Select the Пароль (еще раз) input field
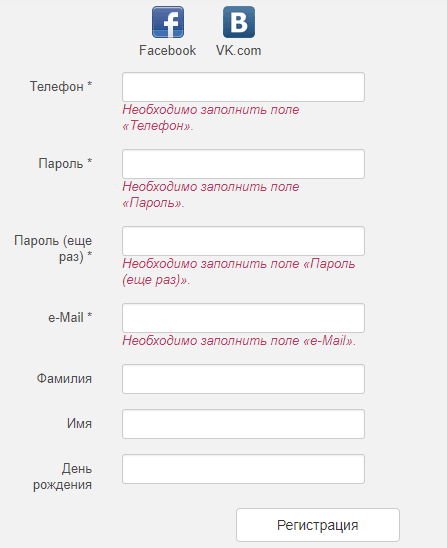Viewport: 447px width, 548px height. point(243,241)
